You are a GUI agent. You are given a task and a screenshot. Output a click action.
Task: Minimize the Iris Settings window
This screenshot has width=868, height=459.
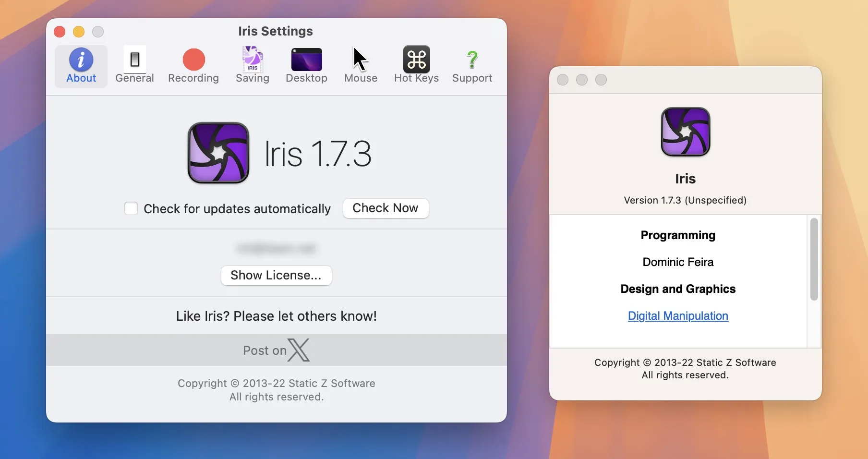[79, 32]
